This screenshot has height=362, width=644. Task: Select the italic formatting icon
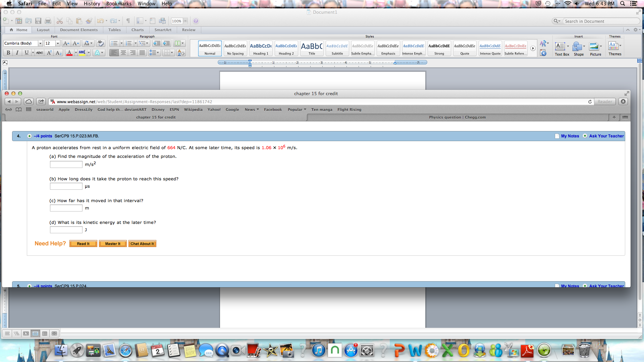17,53
